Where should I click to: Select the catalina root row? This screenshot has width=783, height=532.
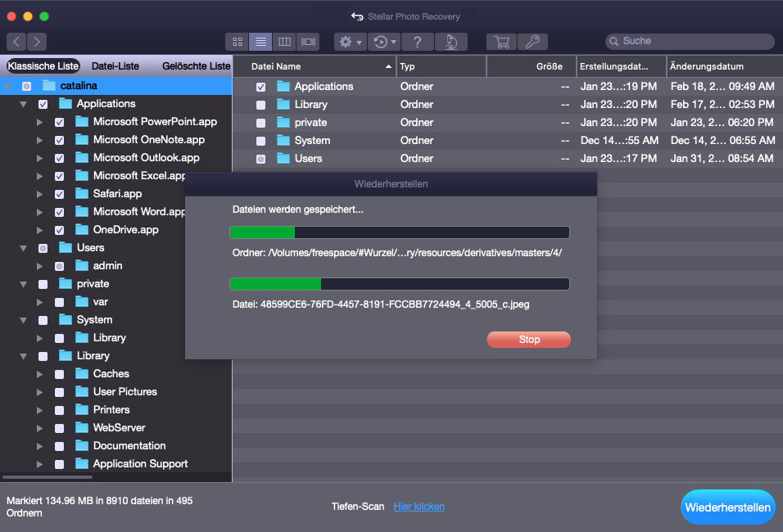click(x=115, y=86)
